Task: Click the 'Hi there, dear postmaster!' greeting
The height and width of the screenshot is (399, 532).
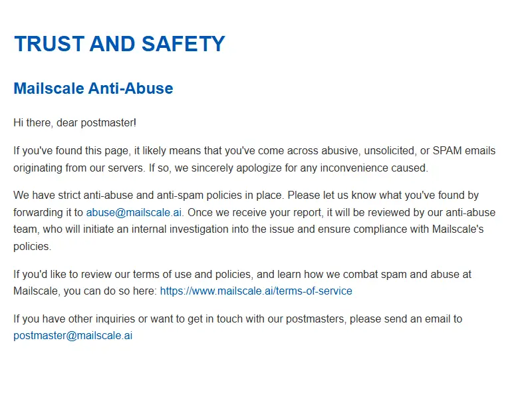Action: [x=74, y=123]
